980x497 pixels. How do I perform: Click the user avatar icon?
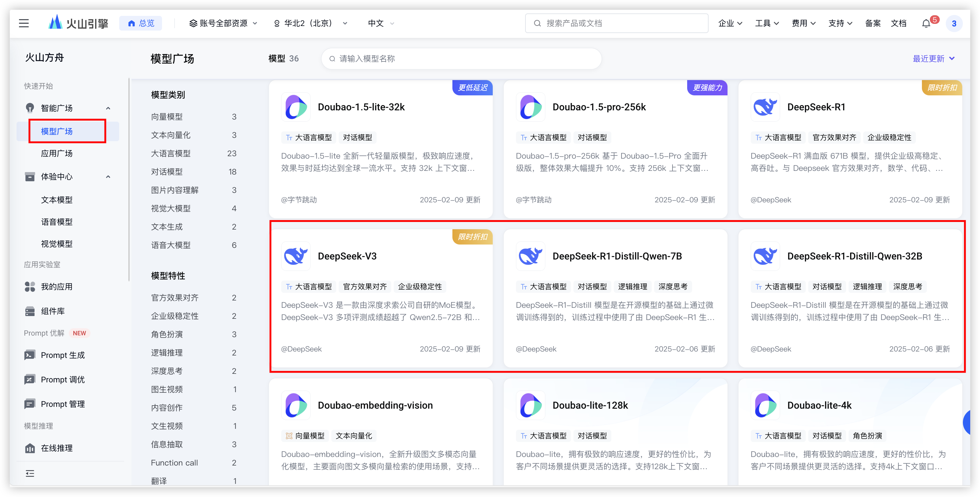click(954, 24)
